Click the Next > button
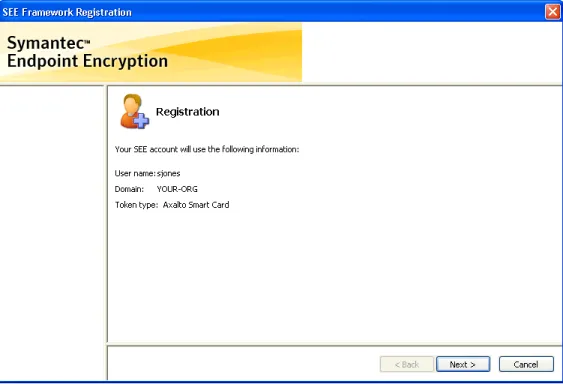 tap(463, 364)
